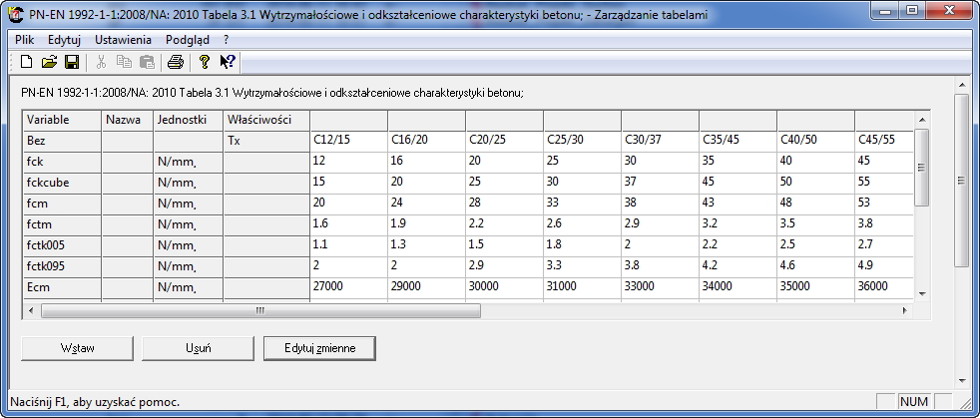
Task: Click the Cut scissors icon
Action: (x=101, y=62)
